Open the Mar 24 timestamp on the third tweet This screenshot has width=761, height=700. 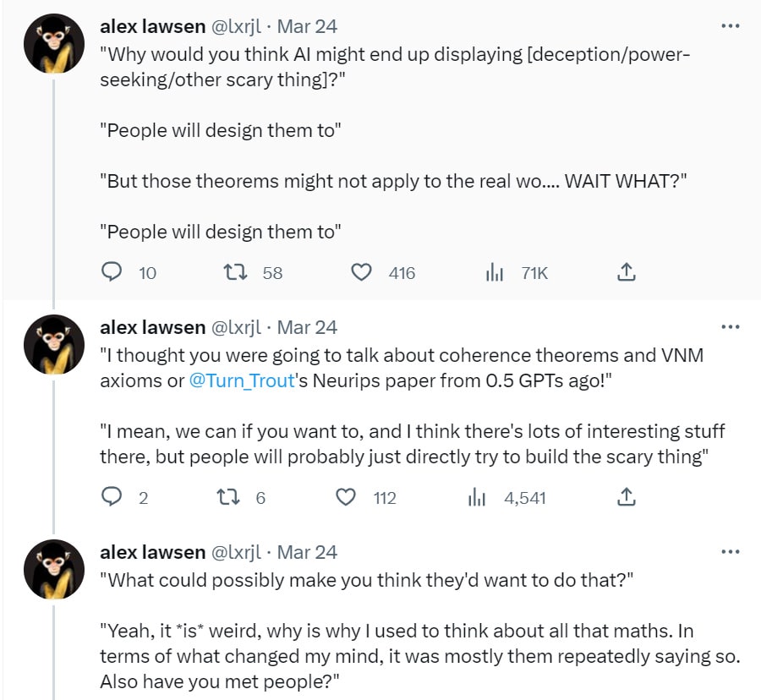click(x=307, y=552)
